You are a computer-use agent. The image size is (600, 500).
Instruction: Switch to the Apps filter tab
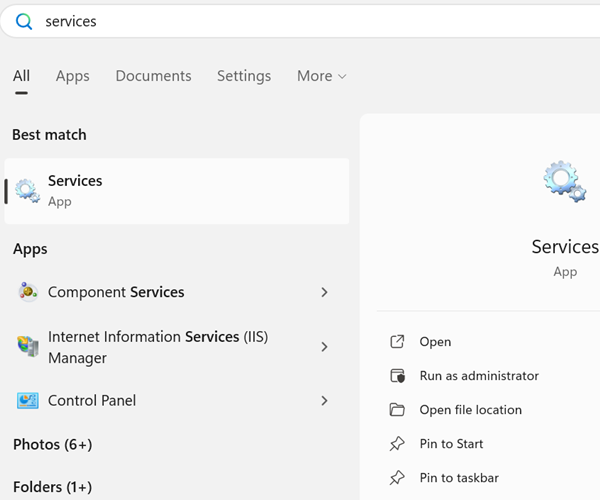[x=72, y=76]
